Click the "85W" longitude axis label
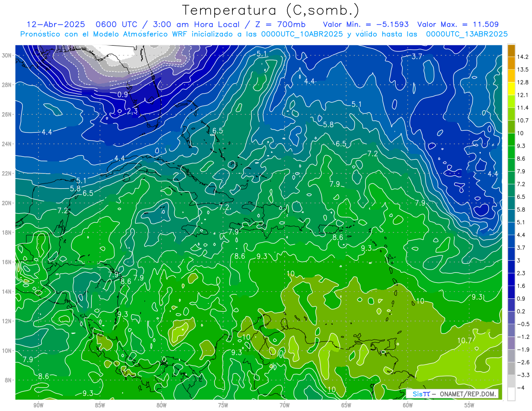 pyautogui.click(x=100, y=405)
